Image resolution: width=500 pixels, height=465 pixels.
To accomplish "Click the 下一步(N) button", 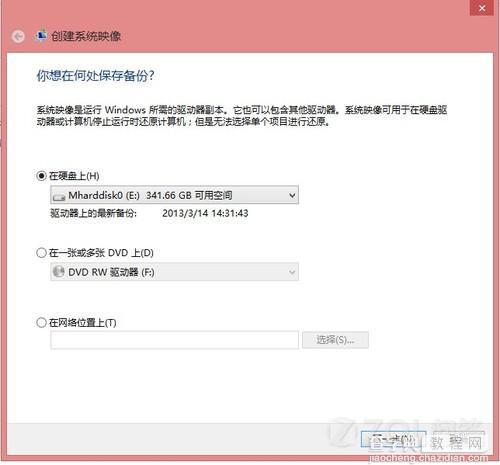I will (393, 439).
